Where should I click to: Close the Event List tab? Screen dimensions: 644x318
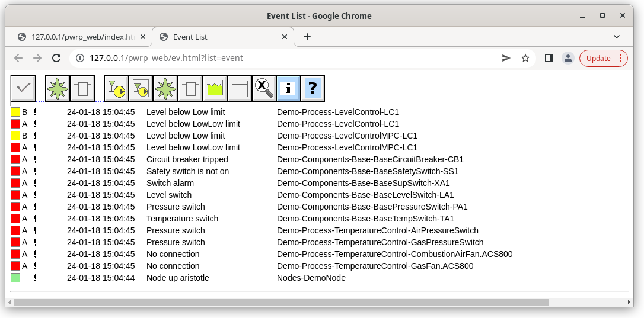[284, 37]
